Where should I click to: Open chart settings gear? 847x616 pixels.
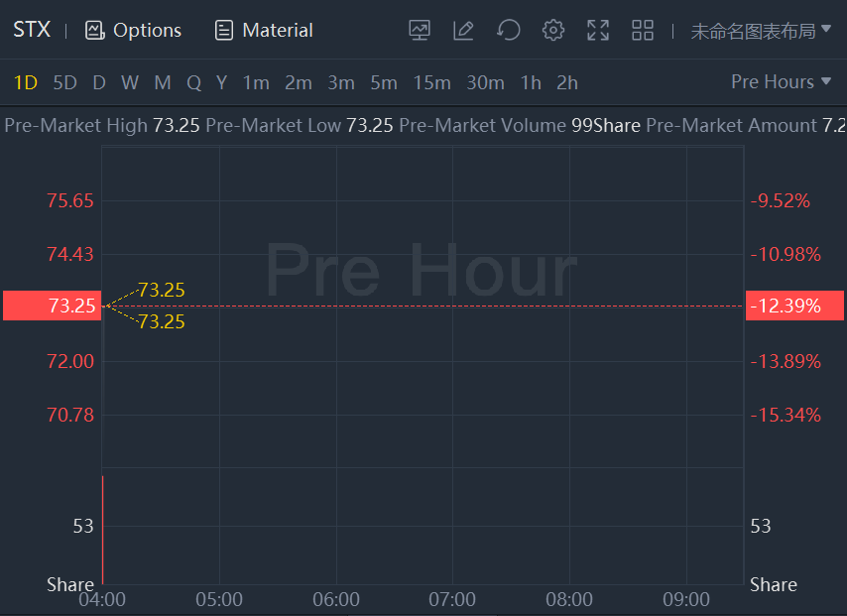coord(553,30)
